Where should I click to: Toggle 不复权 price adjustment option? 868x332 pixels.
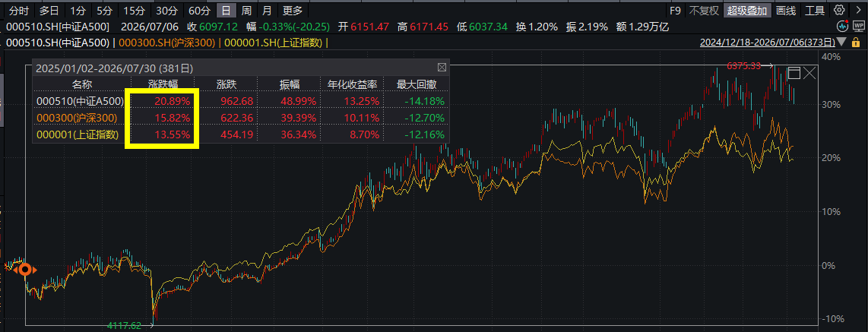[x=703, y=10]
